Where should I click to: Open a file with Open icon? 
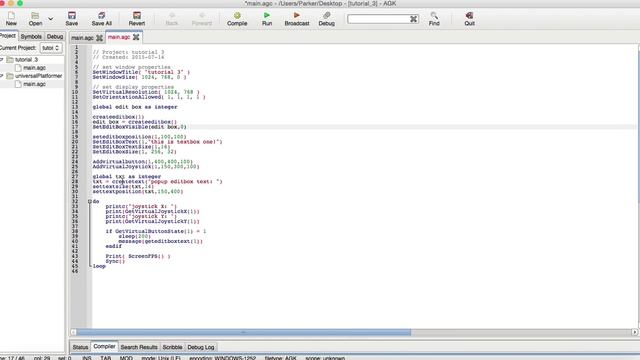[36, 18]
